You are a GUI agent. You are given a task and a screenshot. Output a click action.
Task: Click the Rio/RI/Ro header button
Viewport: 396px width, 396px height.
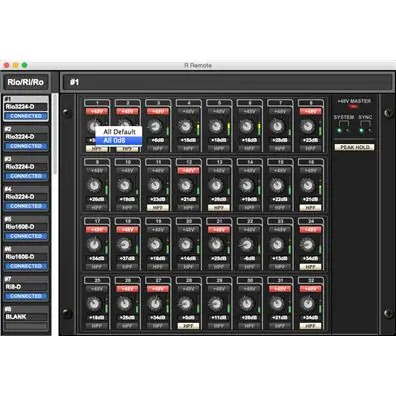(x=26, y=82)
